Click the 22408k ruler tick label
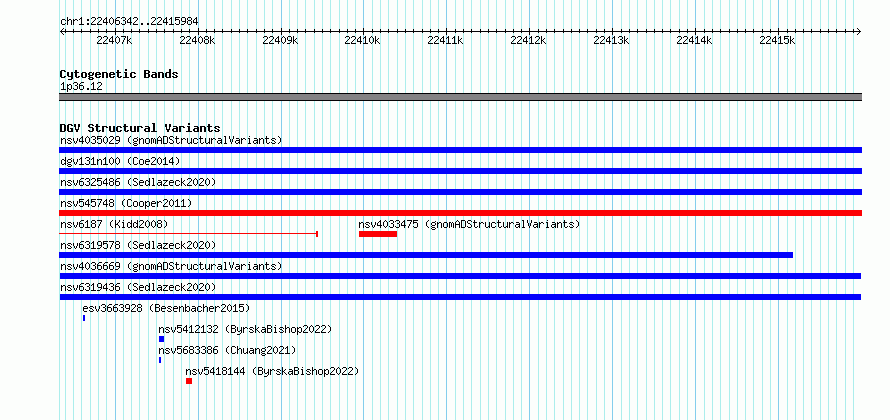The width and height of the screenshot is (890, 420). (197, 40)
